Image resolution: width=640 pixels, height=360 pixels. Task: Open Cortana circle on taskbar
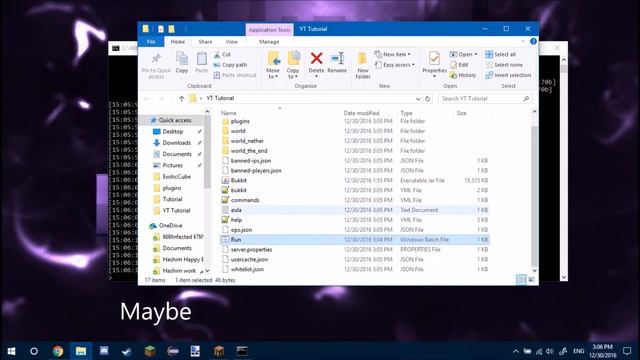pos(34,351)
